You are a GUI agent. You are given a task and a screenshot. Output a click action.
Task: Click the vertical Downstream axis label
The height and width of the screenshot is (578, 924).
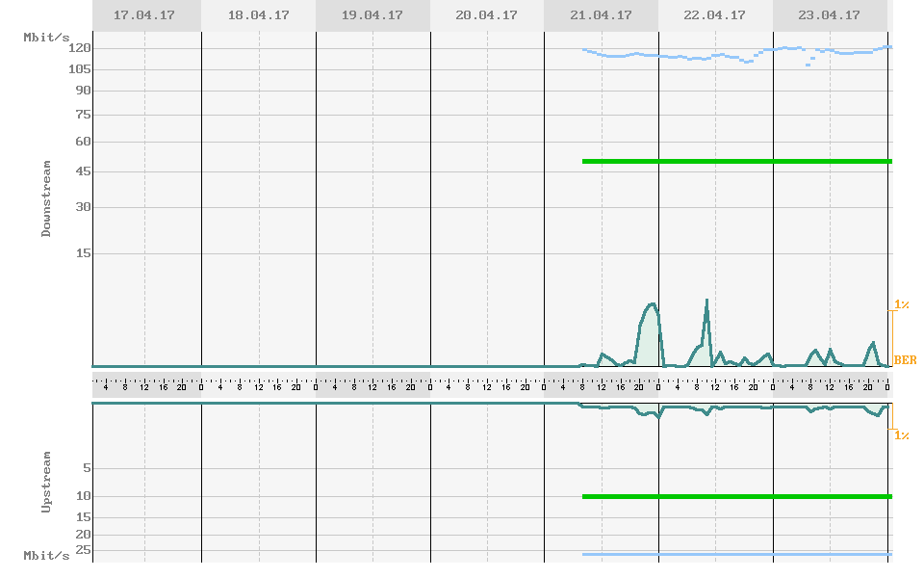[46, 200]
